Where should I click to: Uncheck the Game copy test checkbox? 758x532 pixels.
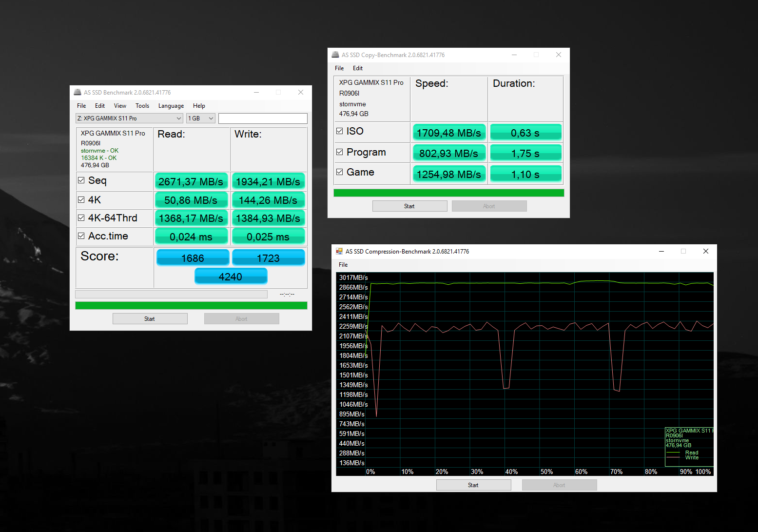[340, 172]
